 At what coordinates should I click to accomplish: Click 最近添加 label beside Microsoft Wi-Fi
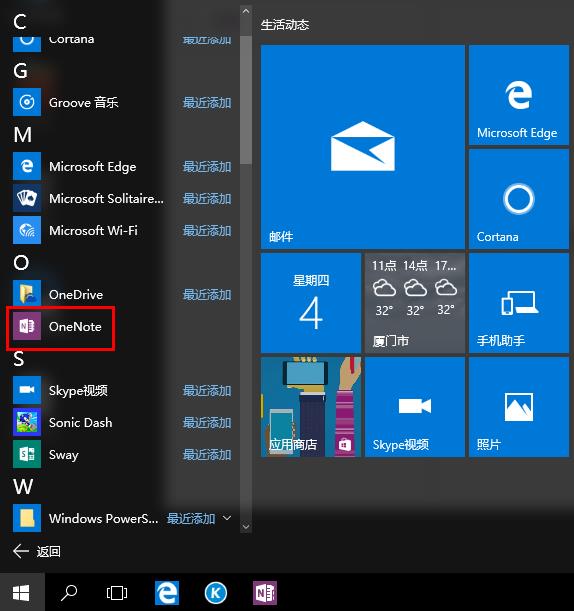click(x=207, y=231)
